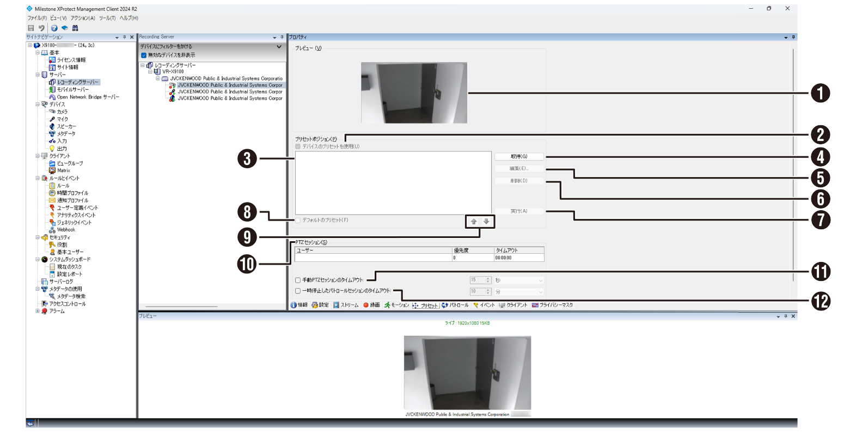Uncheck the 無効なデバイスを非表示 checkbox
Image resolution: width=868 pixels, height=434 pixels.
pos(144,55)
